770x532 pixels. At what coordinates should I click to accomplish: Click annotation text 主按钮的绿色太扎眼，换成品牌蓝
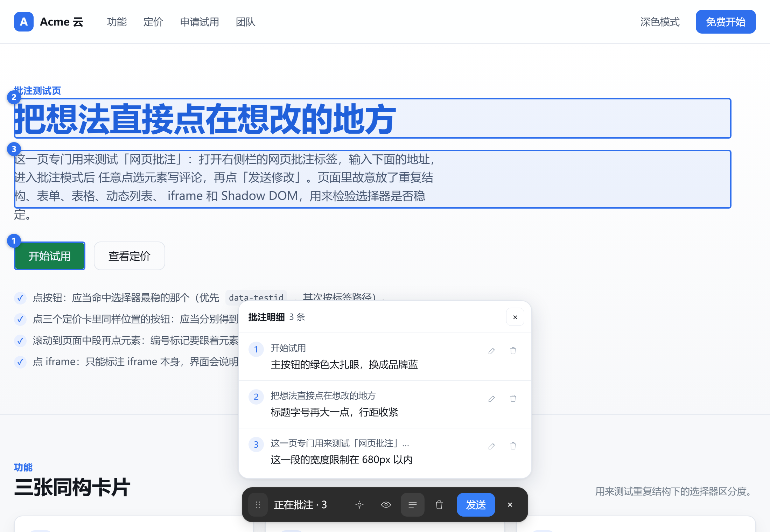[x=344, y=365]
